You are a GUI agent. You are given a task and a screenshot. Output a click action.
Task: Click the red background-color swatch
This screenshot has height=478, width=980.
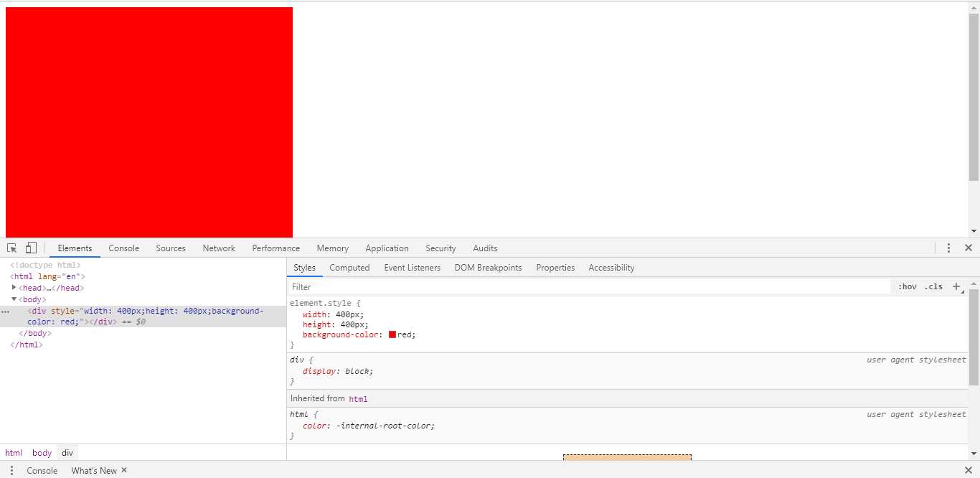pos(392,334)
